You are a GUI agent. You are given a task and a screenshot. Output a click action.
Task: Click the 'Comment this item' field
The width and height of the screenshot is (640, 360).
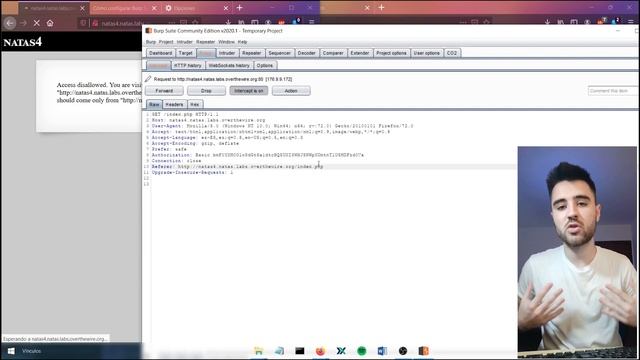click(612, 91)
